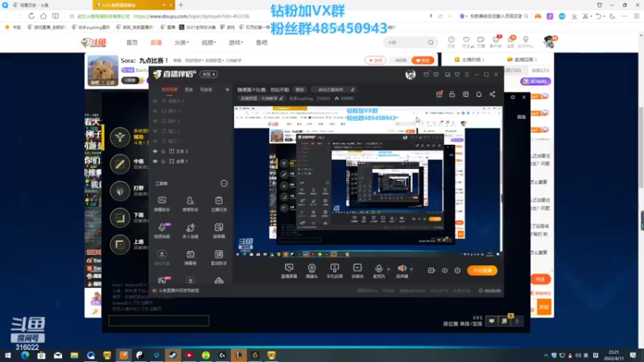Expand speaker volume dropdown arrow
The image size is (644, 362).
[411, 269]
